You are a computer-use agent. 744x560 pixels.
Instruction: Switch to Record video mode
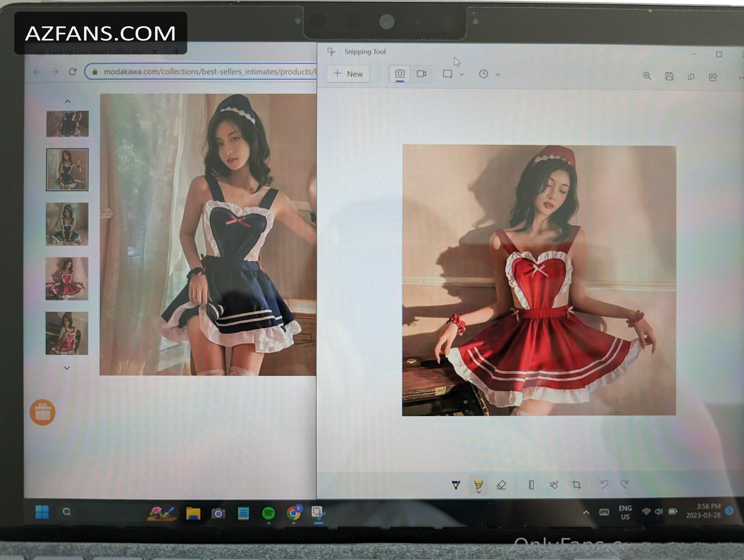(x=421, y=74)
